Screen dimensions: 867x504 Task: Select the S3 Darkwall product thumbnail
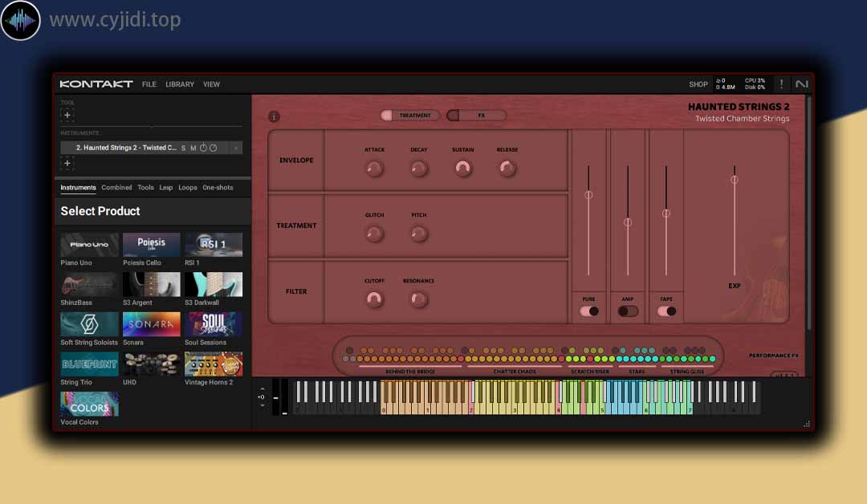(x=214, y=285)
